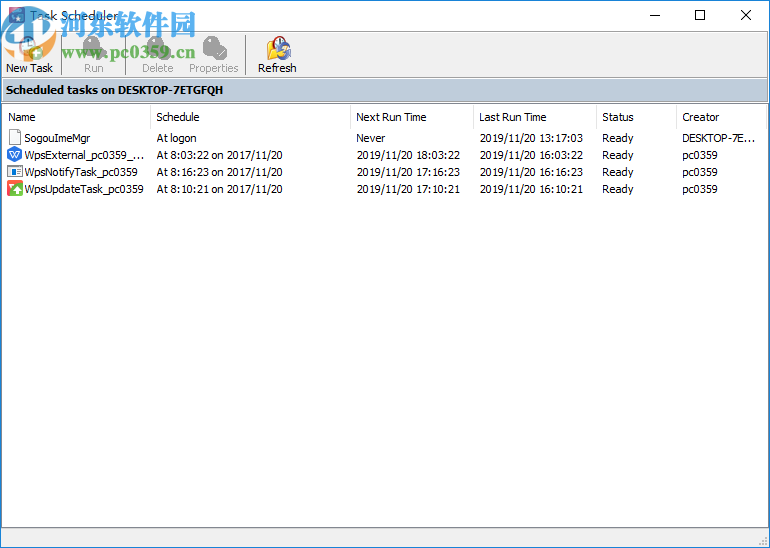Click the 'At logon' schedule cell

(176, 138)
